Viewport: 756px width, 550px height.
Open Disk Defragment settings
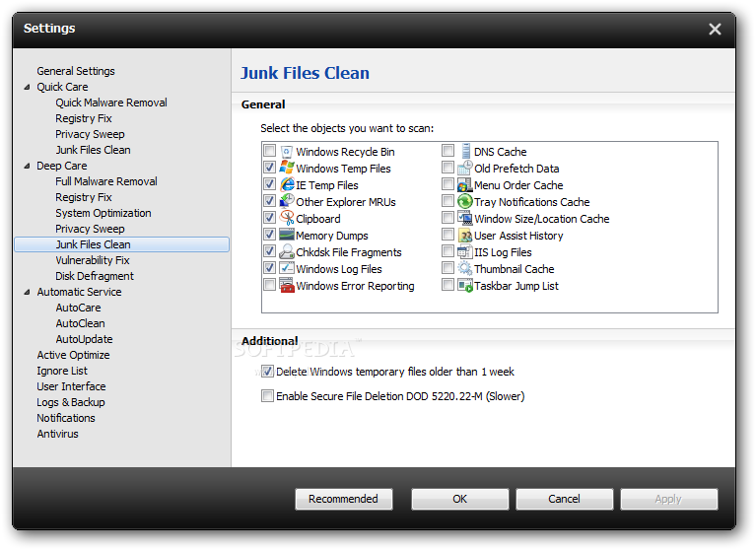coord(95,276)
